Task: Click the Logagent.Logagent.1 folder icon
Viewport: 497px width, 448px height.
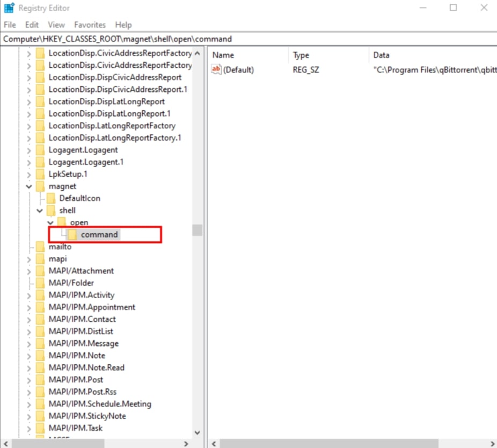Action: click(40, 162)
